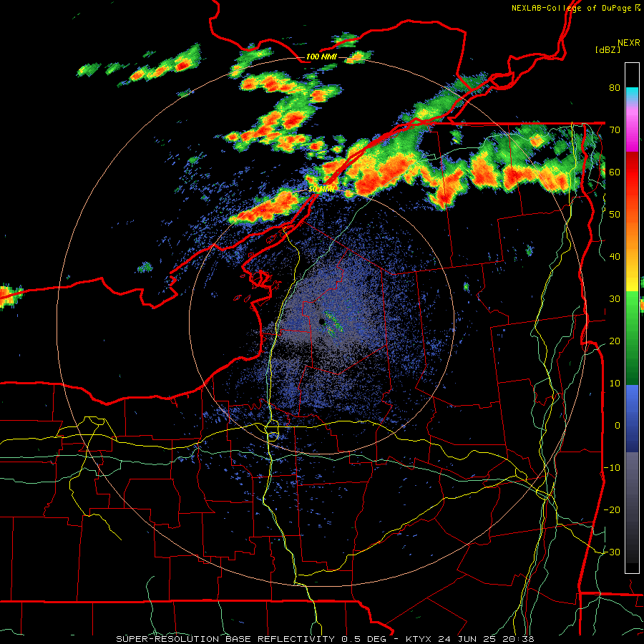Click the -20 value on dBZ scale
Screen dimensions: 644x644
(612, 510)
